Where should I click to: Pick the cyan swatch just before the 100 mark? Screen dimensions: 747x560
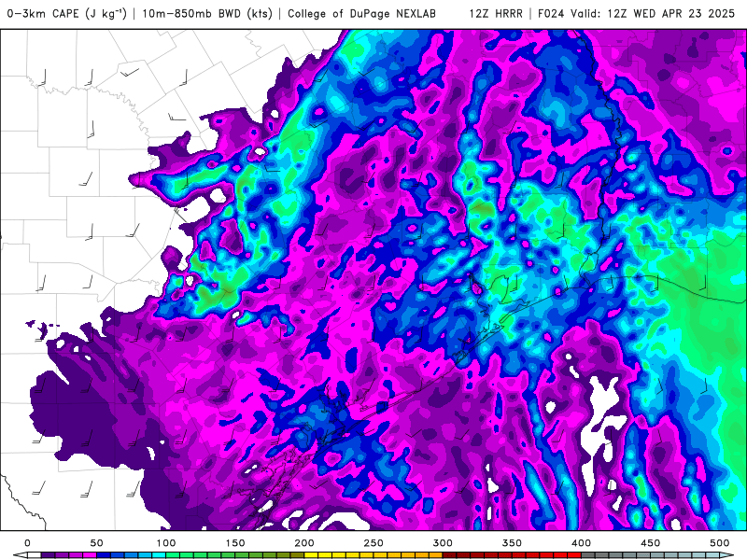pos(159,555)
